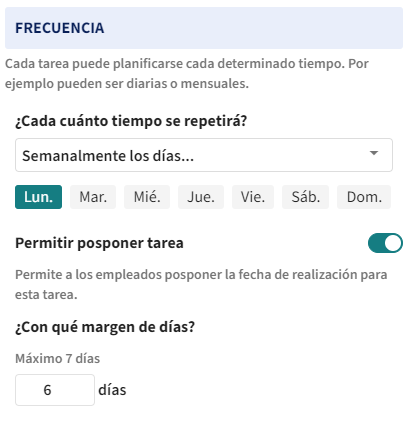The width and height of the screenshot is (415, 426).
Task: Choose Vie. as a repeat day
Action: point(253,197)
